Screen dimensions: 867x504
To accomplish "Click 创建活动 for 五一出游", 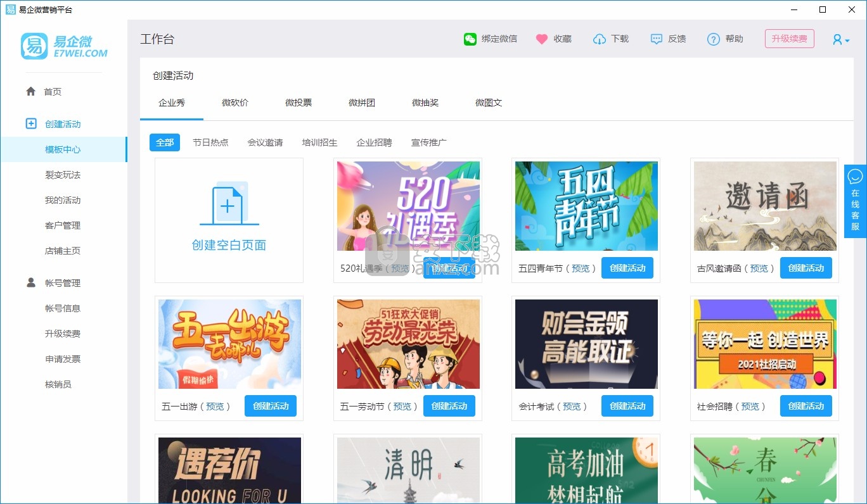I will tap(271, 406).
